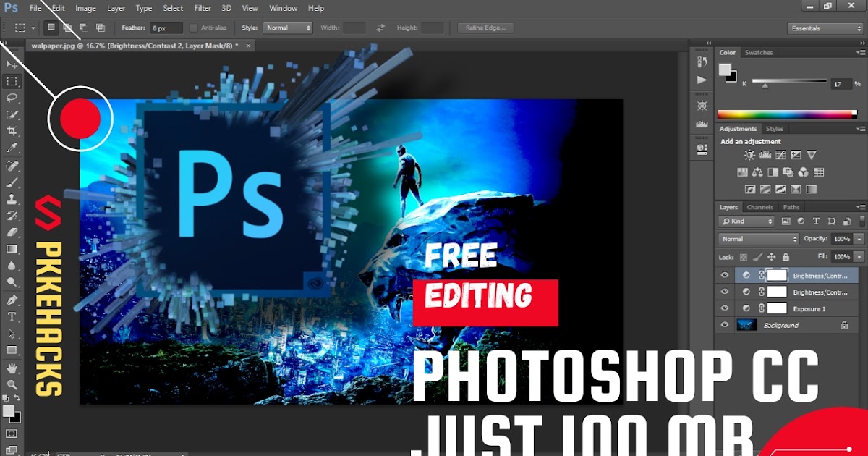Image resolution: width=868 pixels, height=456 pixels.
Task: Select the Move tool
Action: click(x=12, y=64)
